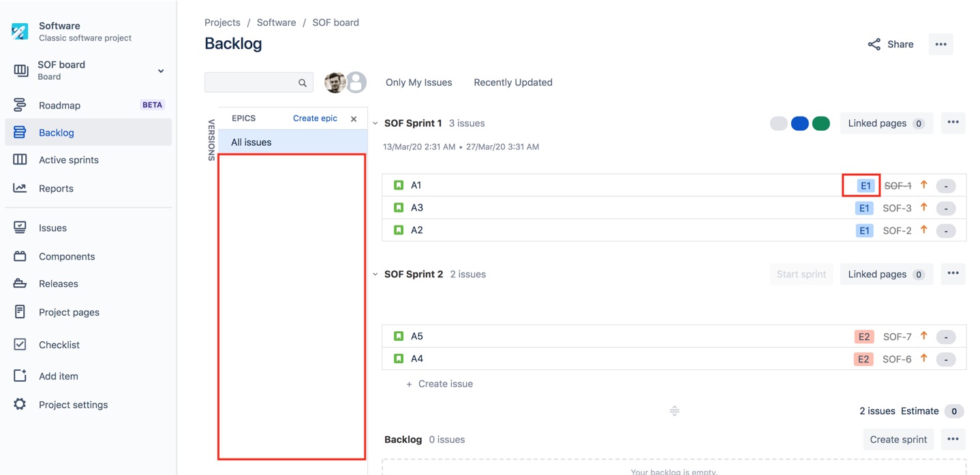Image resolution: width=980 pixels, height=475 pixels.
Task: Filter by unassigned avatar
Action: [x=356, y=82]
